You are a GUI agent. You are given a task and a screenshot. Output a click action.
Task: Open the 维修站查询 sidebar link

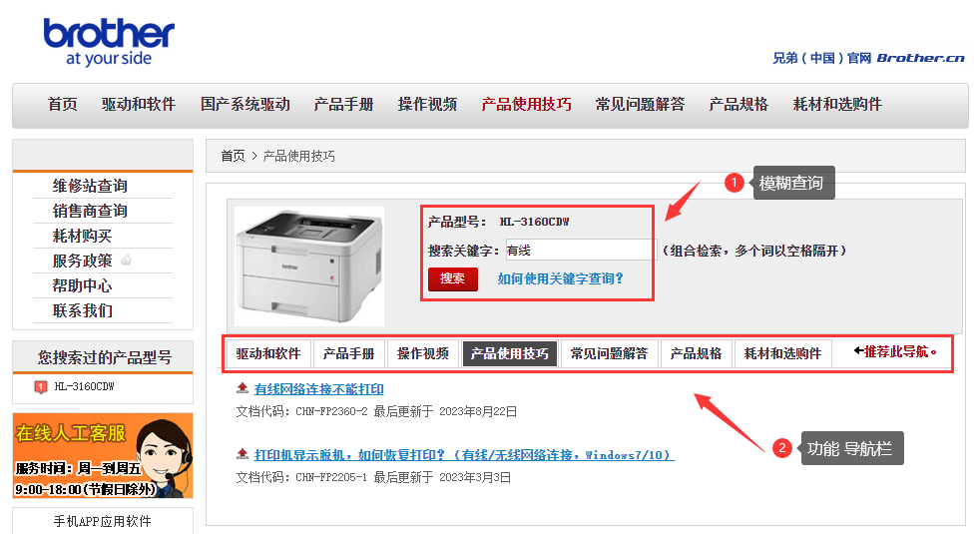coord(90,186)
